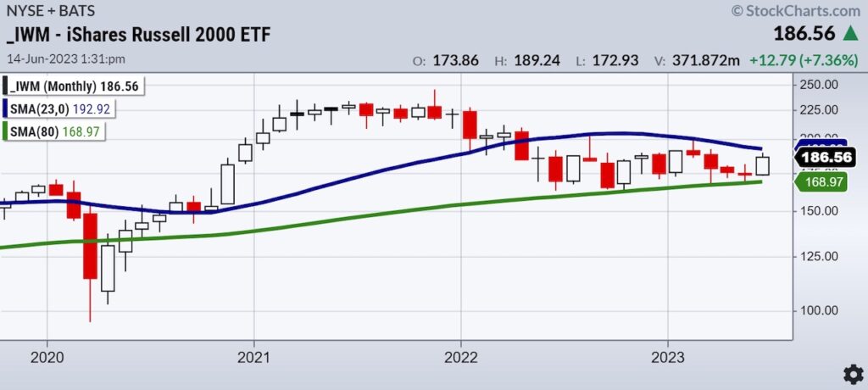
Task: Select the _IWM (Monthly) 186.56 legend label
Action: click(x=72, y=86)
